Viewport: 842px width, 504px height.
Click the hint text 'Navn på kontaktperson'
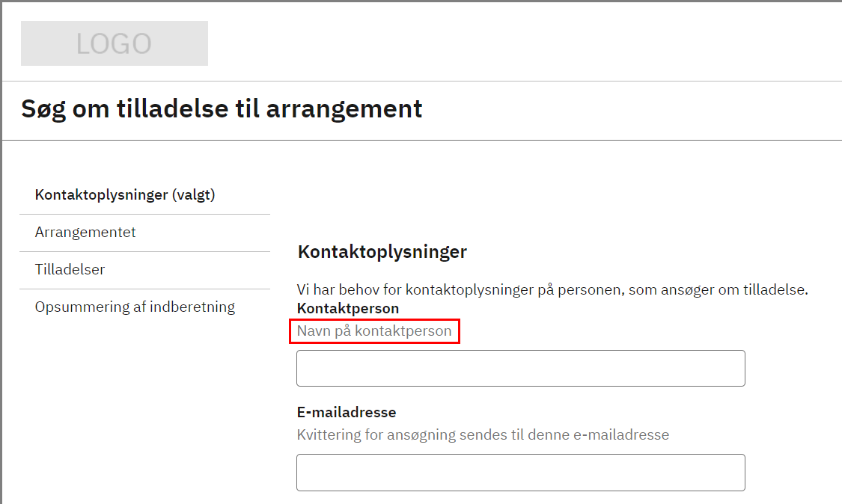pyautogui.click(x=374, y=331)
